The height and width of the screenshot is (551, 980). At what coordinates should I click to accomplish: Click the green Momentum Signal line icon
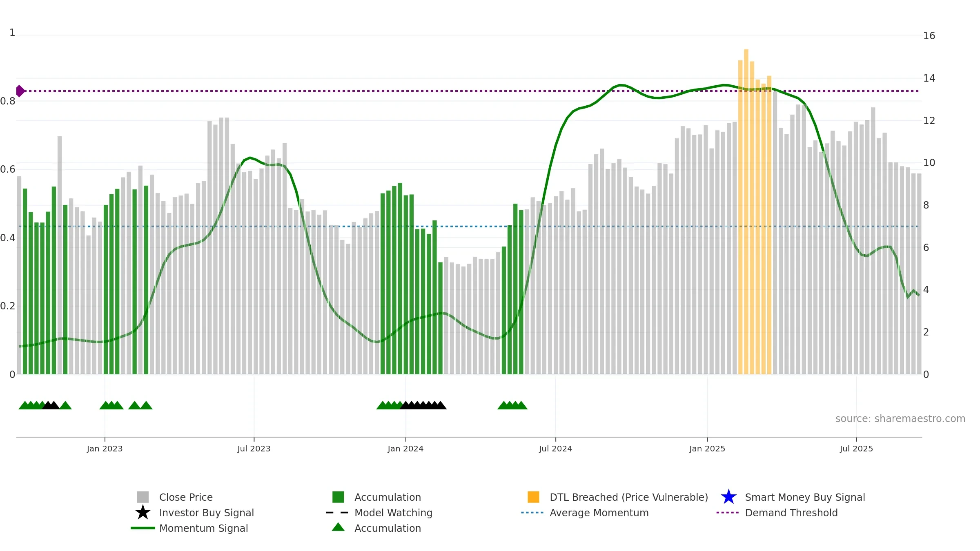(143, 528)
